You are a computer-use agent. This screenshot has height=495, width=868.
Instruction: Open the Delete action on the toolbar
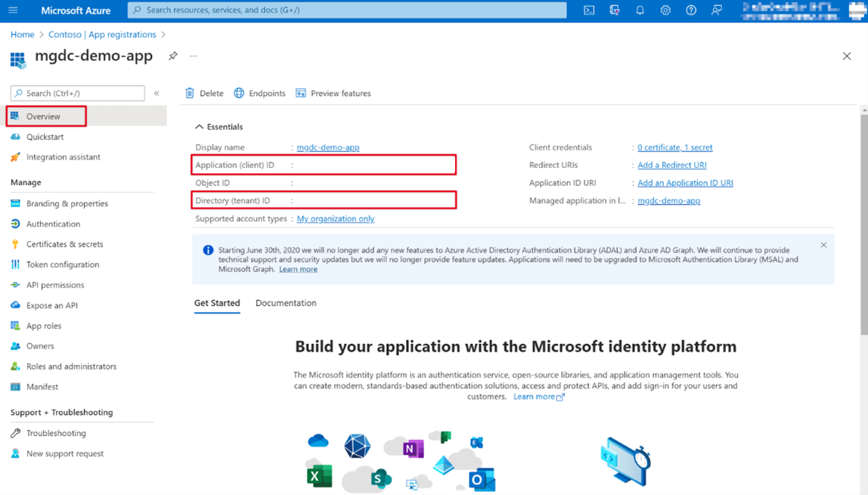[x=203, y=93]
